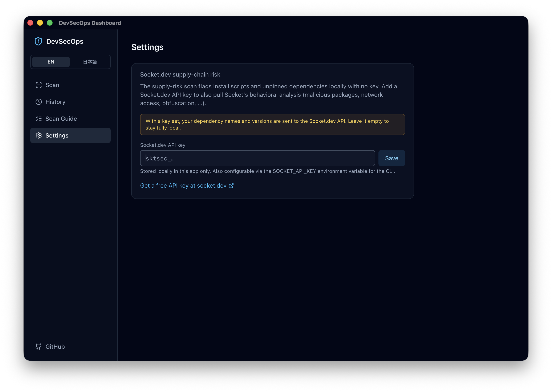This screenshot has height=392, width=552.
Task: Minimize the window with the yellow button
Action: tap(40, 23)
